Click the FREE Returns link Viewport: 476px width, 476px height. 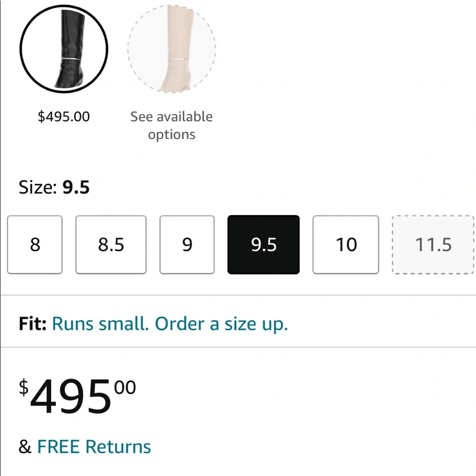pos(93,446)
